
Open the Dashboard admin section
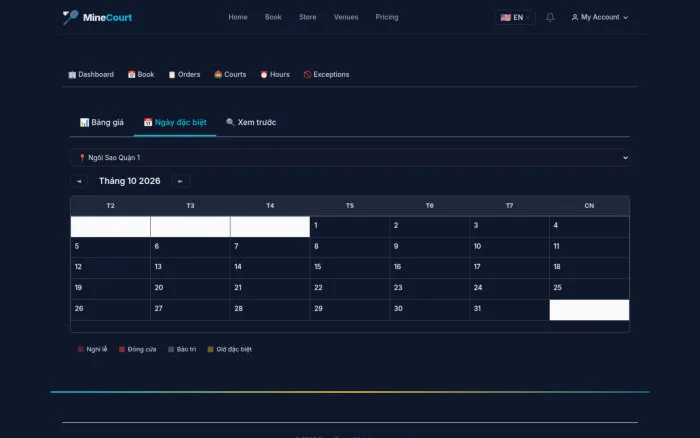pyautogui.click(x=91, y=75)
